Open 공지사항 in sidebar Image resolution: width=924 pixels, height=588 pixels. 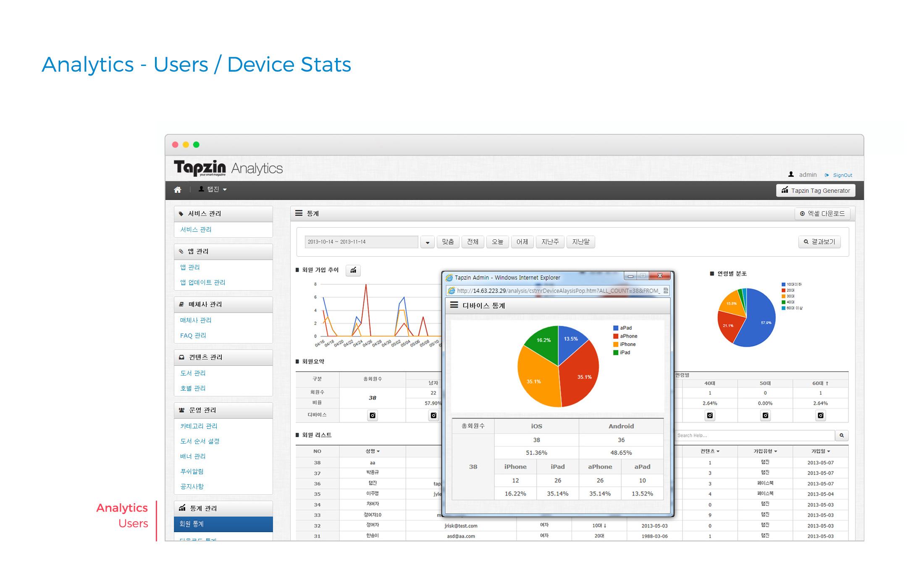click(x=192, y=487)
